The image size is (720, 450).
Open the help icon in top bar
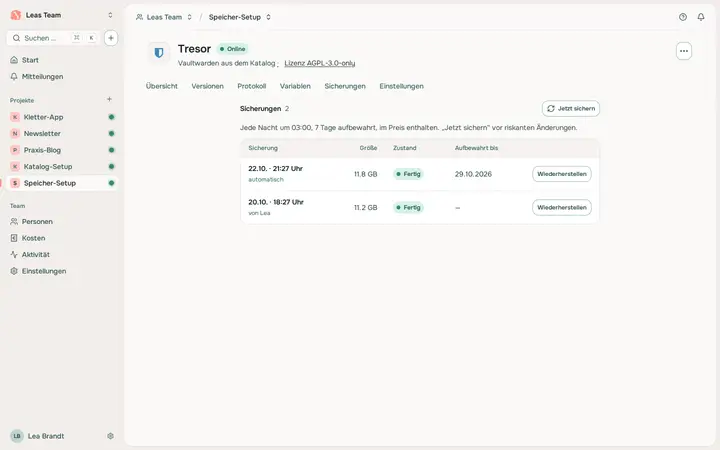coord(683,17)
